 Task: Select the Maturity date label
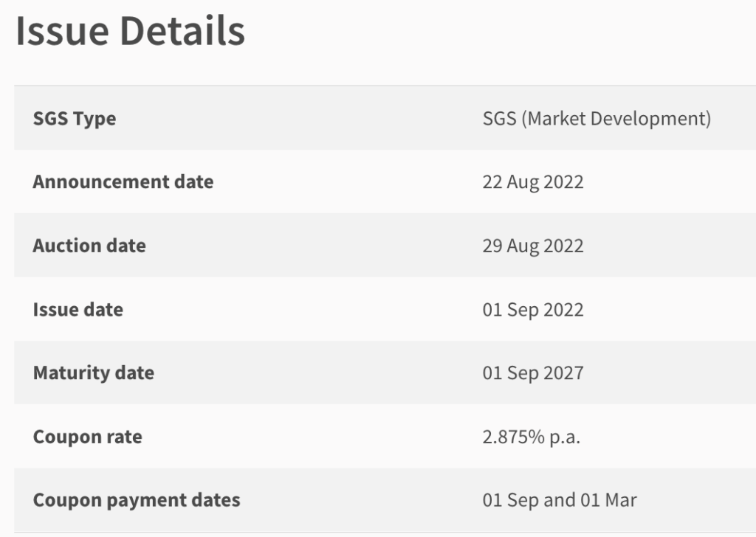click(x=94, y=373)
